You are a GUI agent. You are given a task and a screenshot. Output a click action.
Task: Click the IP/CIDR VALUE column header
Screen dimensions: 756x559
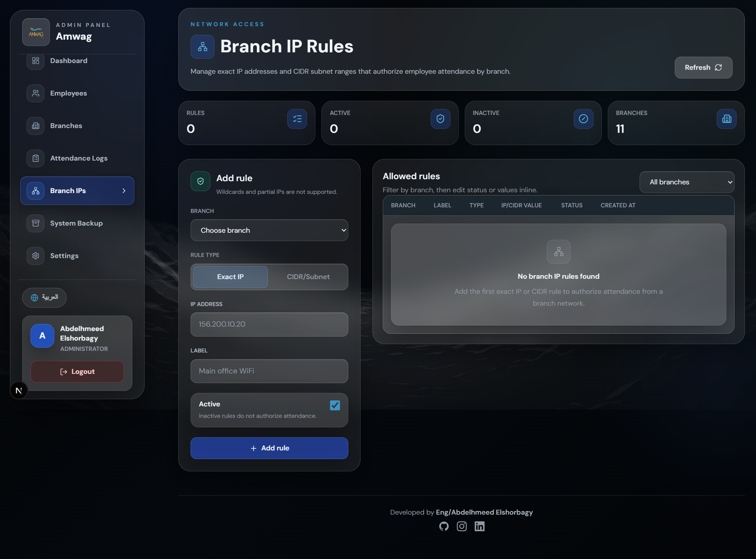point(521,205)
